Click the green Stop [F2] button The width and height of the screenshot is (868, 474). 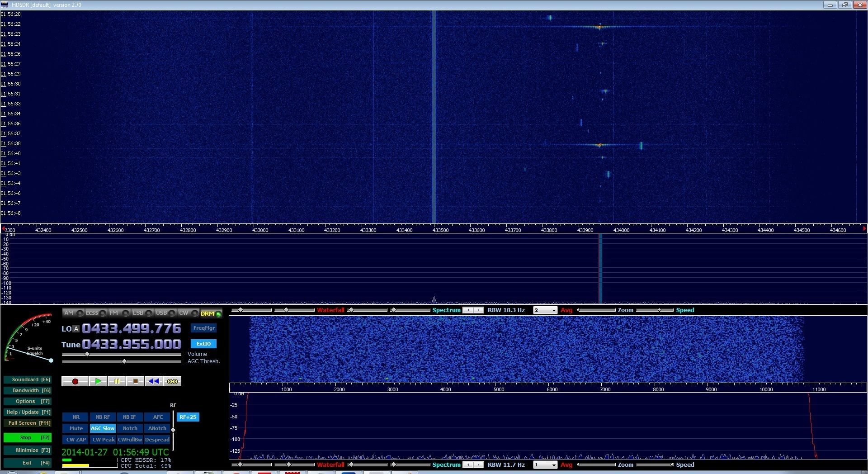28,438
